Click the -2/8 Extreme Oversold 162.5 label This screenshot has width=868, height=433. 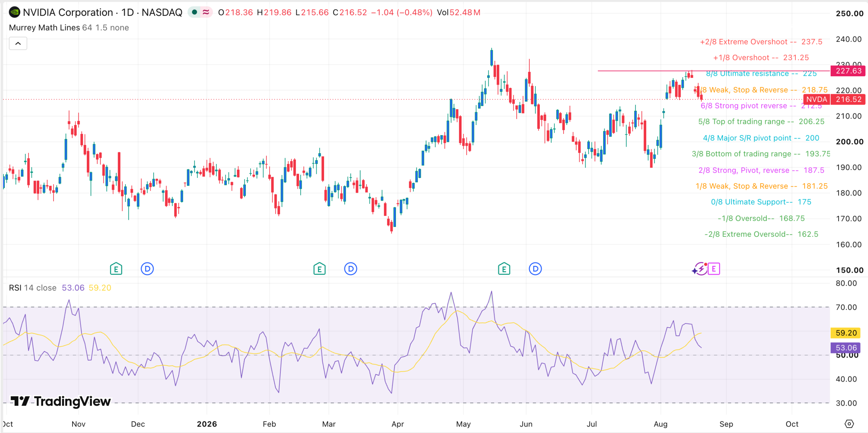[761, 234]
